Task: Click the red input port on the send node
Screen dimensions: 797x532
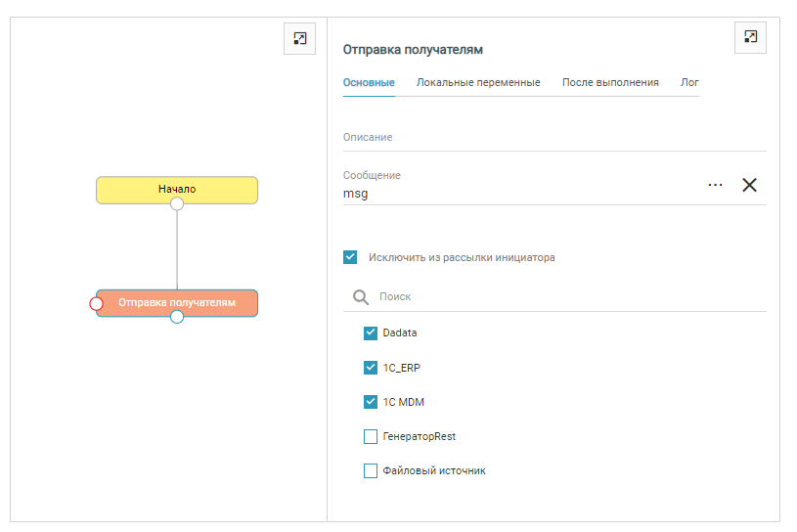Action: (x=96, y=304)
